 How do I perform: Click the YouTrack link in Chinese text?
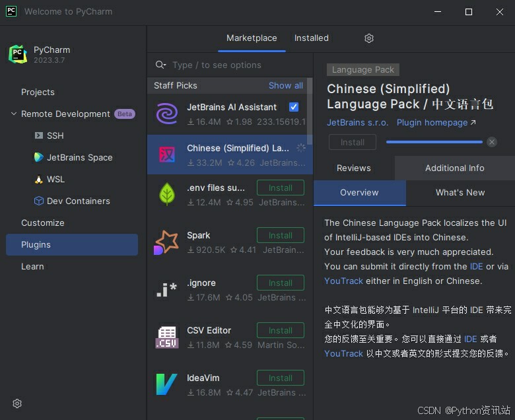[x=343, y=353]
